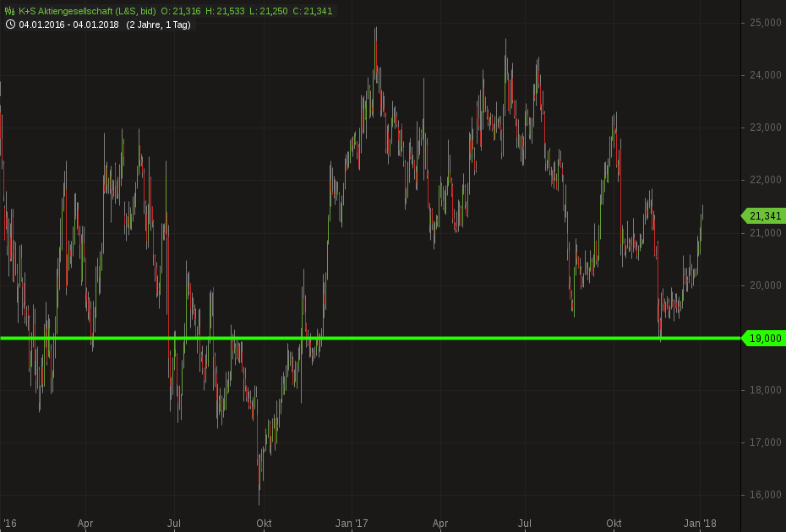Click the 16,000 price axis label
786x532 pixels.
click(x=765, y=495)
